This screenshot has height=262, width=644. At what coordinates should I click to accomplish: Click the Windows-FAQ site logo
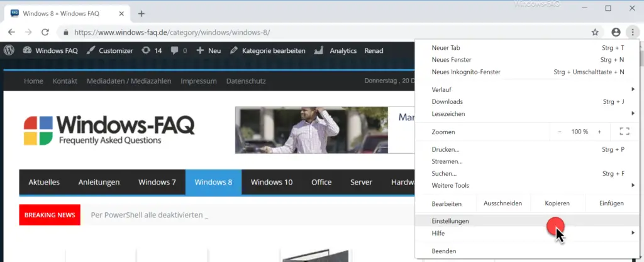pyautogui.click(x=109, y=130)
